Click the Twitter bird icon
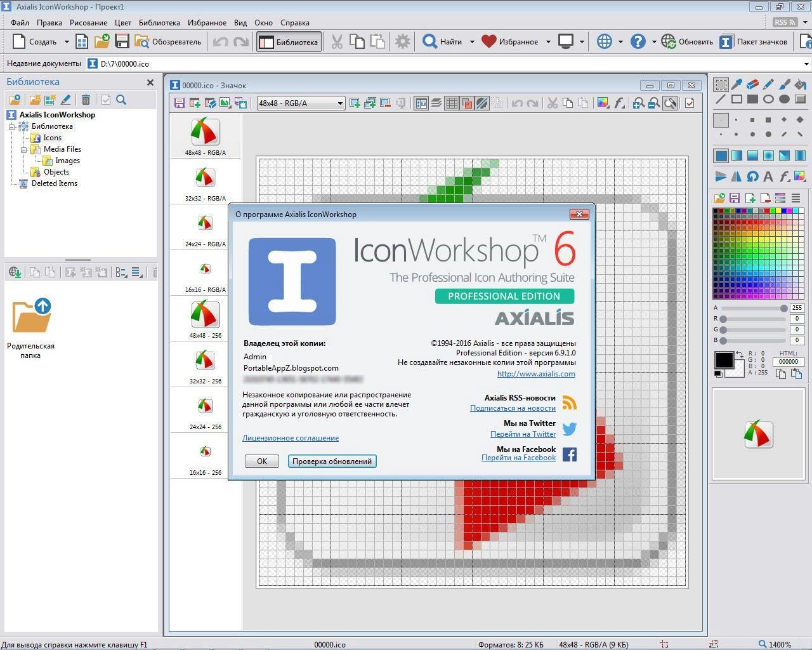Image resolution: width=812 pixels, height=650 pixels. (569, 429)
